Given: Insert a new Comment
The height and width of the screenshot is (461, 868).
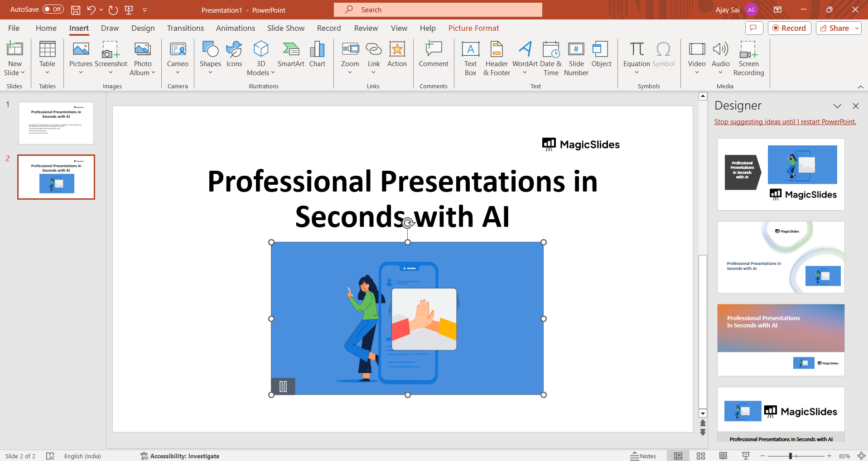Looking at the screenshot, I should [x=434, y=54].
